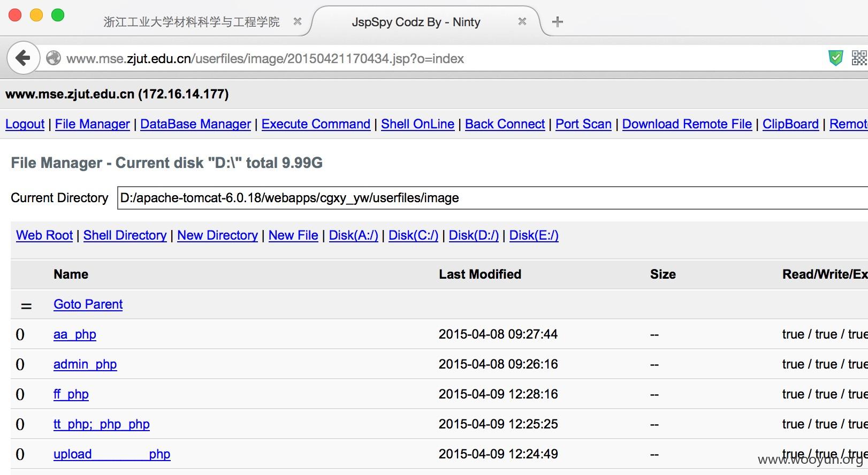This screenshot has height=475, width=868.
Task: Click the browser back arrow button
Action: [x=23, y=58]
